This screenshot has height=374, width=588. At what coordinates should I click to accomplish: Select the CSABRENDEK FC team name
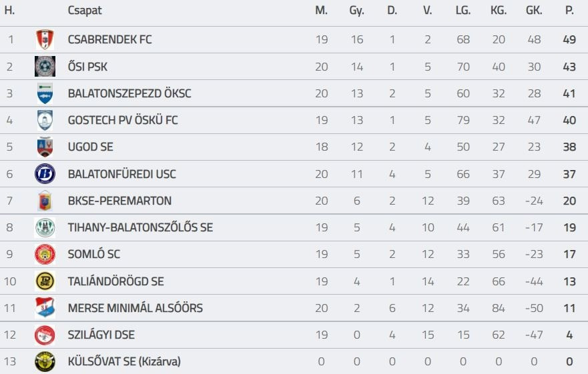pyautogui.click(x=109, y=39)
